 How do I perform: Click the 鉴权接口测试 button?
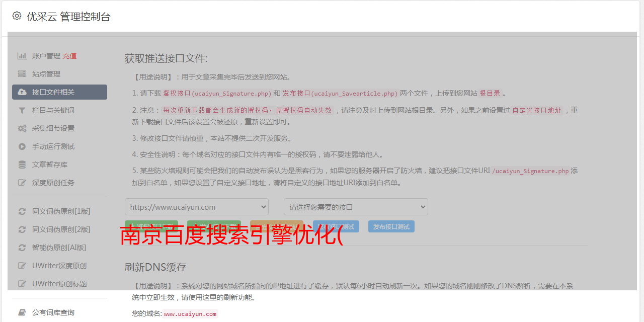pos(336,226)
